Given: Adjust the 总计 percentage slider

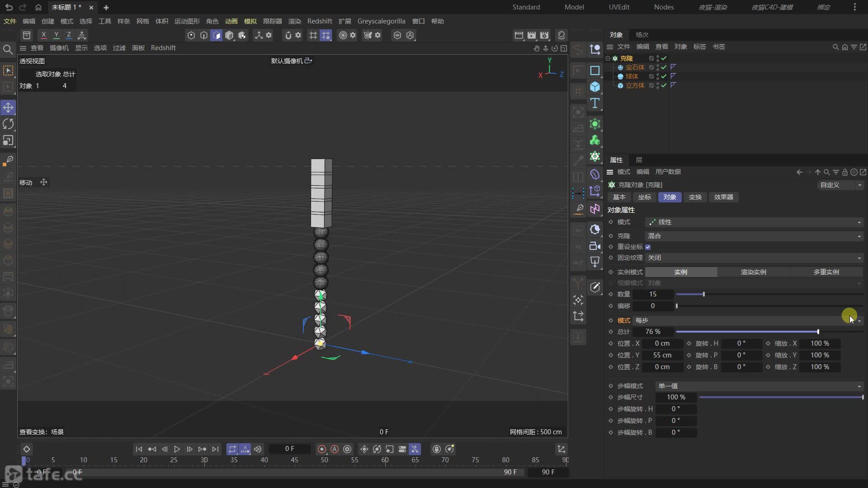Looking at the screenshot, I should (x=770, y=332).
